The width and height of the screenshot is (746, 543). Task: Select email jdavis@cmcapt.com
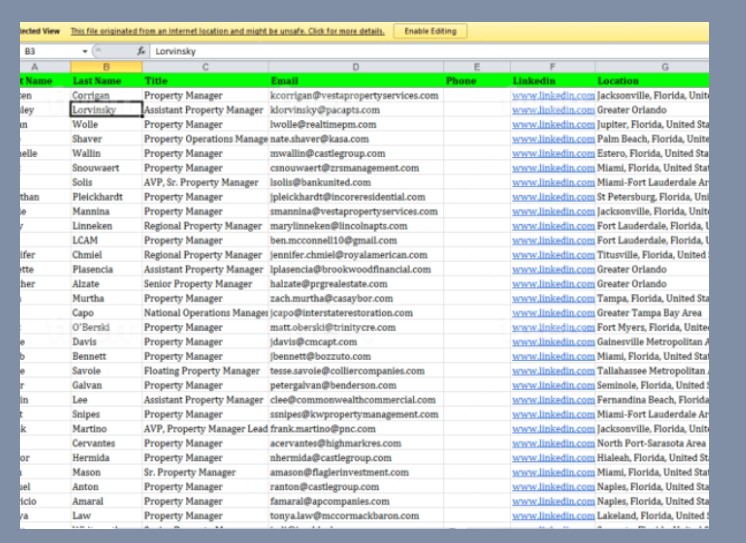point(356,342)
